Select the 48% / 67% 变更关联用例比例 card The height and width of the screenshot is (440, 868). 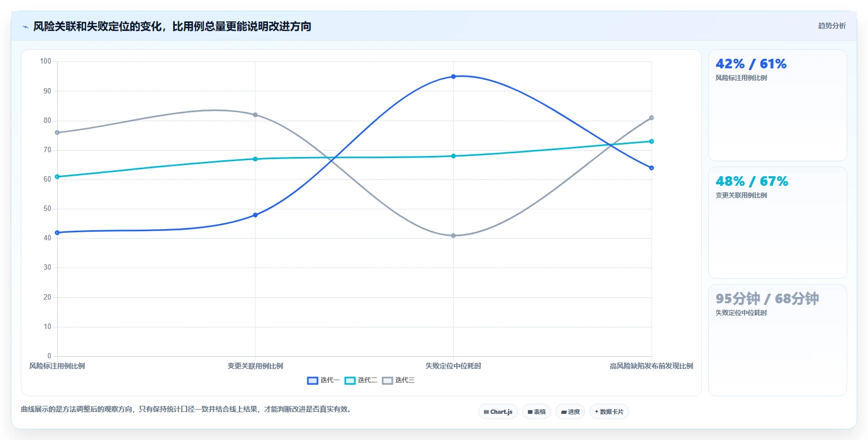tap(778, 223)
